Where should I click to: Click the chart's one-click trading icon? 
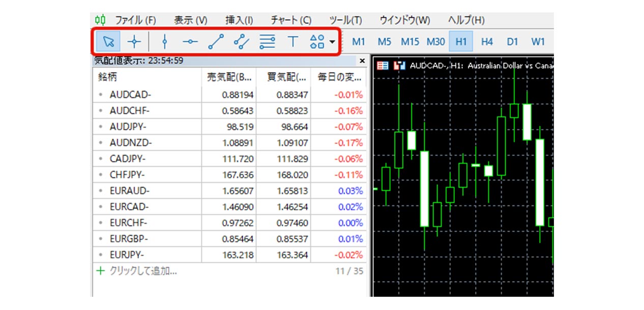[400, 66]
